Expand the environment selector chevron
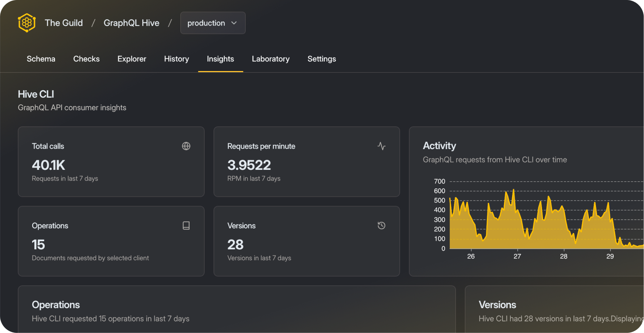Screen dimensions: 644x333 pos(234,23)
